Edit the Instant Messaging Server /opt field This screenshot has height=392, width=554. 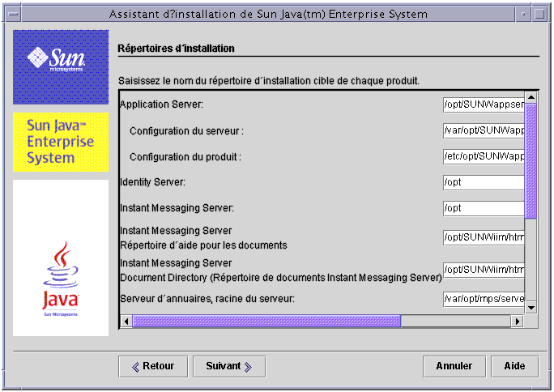[484, 208]
